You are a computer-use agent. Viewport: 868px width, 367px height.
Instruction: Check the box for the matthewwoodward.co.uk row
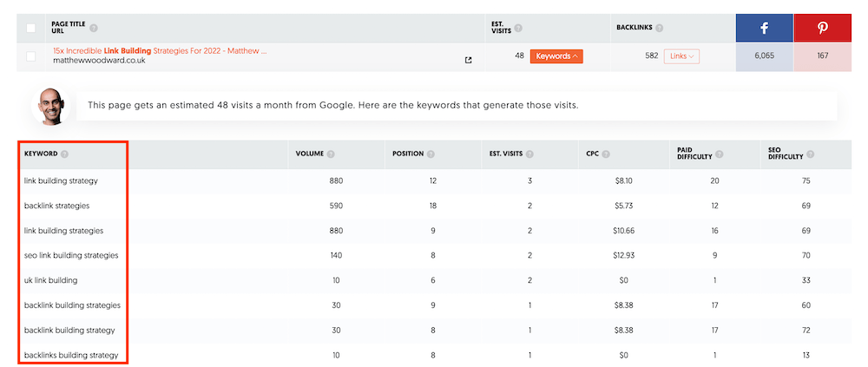pos(31,56)
